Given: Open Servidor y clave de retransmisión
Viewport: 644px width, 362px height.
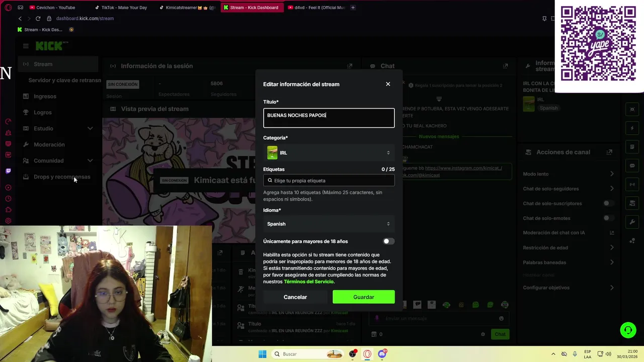Looking at the screenshot, I should (64, 80).
